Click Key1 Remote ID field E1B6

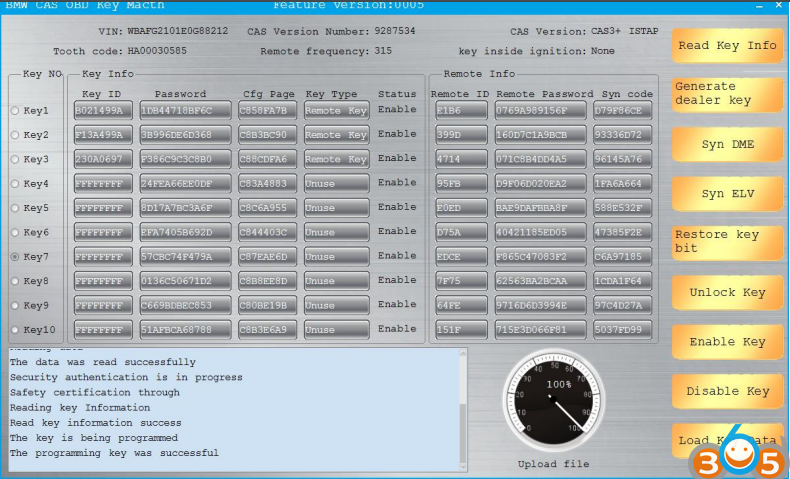[x=460, y=110]
